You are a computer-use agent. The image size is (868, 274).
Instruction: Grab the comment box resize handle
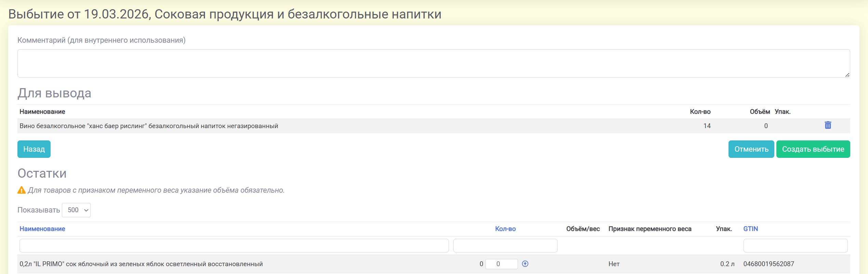(x=847, y=75)
